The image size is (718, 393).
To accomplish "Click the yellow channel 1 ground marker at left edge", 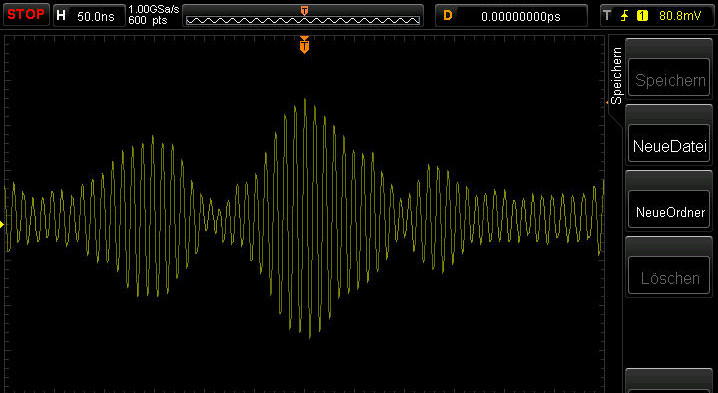I will (2, 224).
